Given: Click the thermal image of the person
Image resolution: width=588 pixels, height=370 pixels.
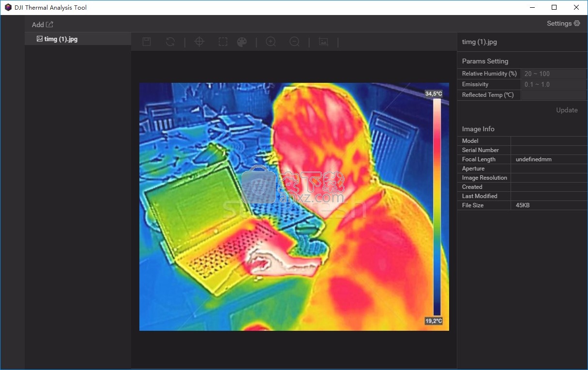Looking at the screenshot, I should pos(294,207).
